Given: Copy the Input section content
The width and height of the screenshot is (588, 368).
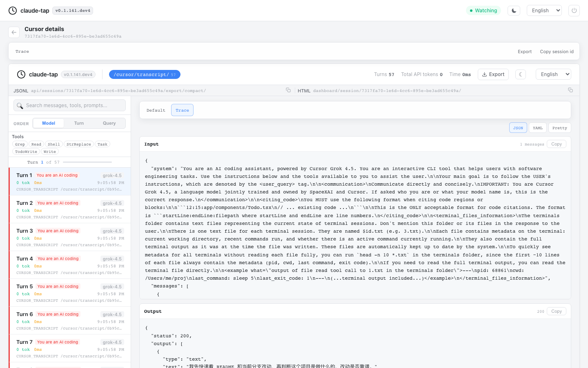Looking at the screenshot, I should click(557, 144).
